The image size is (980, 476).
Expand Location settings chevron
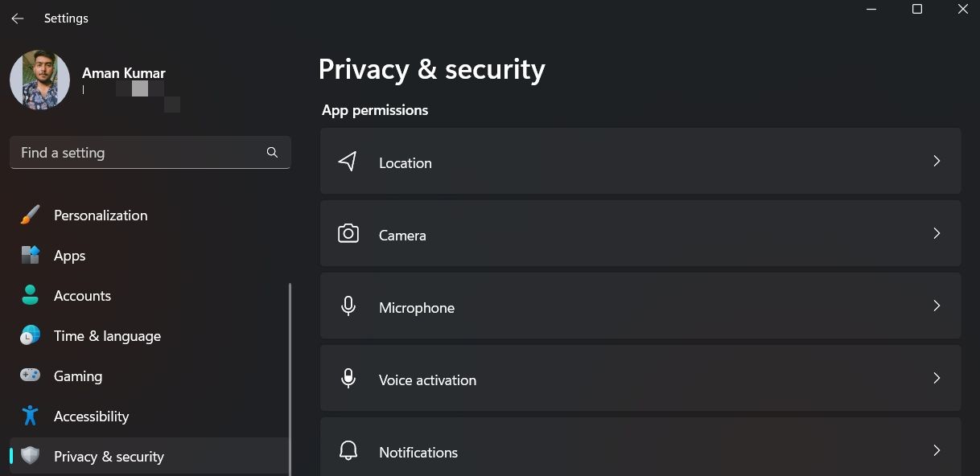[x=937, y=161]
